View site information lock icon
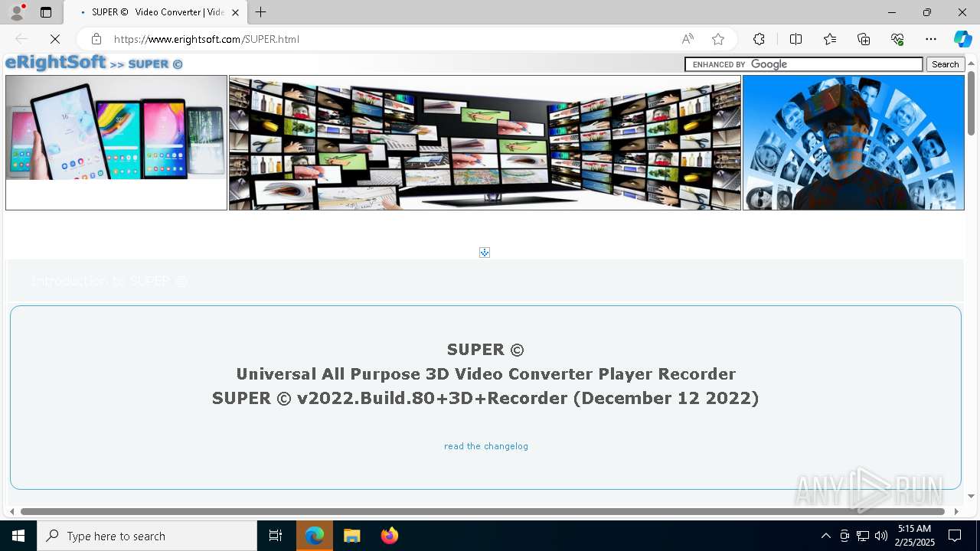The width and height of the screenshot is (980, 551). coord(96,39)
